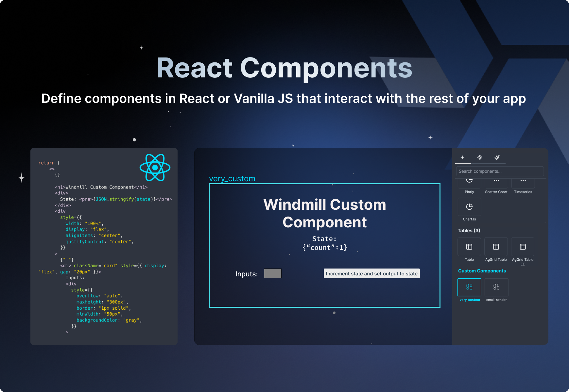Collapse the Tables (3) section
The image size is (569, 392).
(469, 230)
